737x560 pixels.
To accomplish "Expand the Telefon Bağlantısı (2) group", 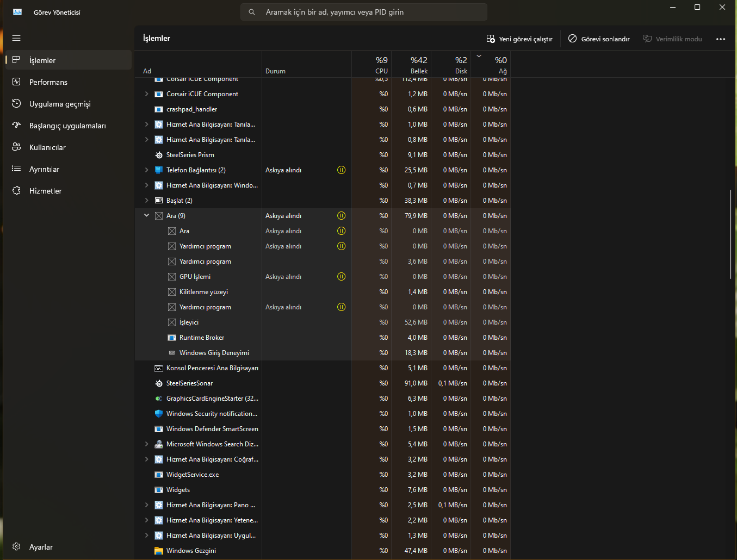I will pos(146,170).
